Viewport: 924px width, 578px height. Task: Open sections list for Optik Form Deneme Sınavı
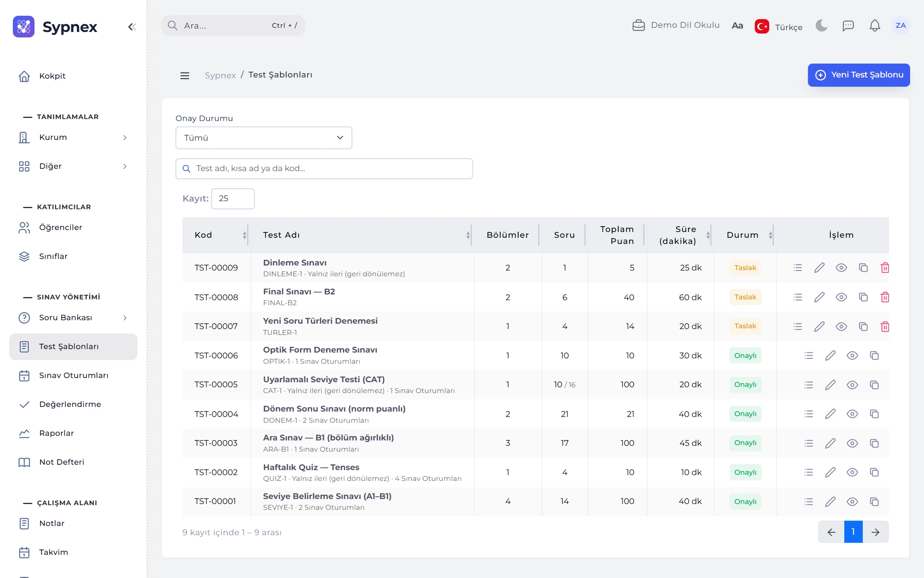[x=808, y=355]
